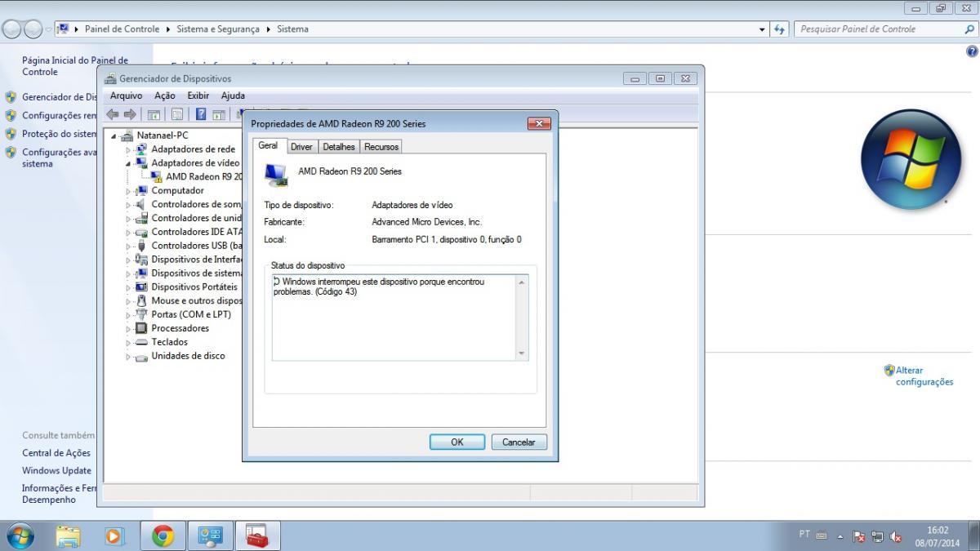The image size is (980, 551).
Task: Open the Windows Start orb
Action: tap(20, 535)
